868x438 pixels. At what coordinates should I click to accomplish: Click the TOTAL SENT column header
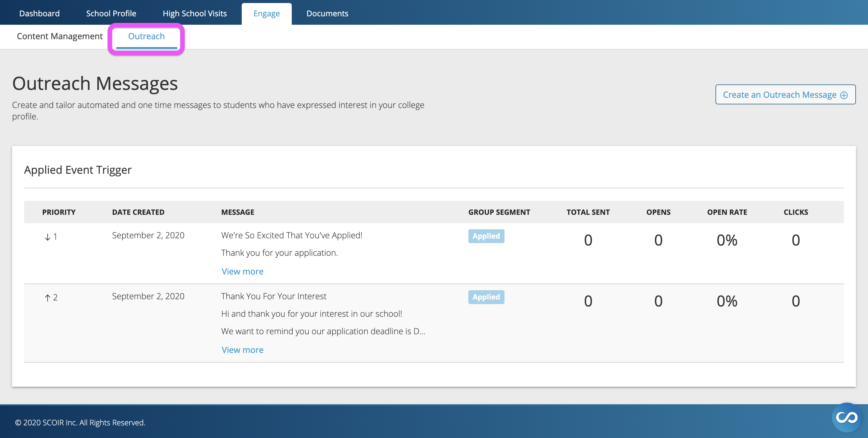pos(588,212)
